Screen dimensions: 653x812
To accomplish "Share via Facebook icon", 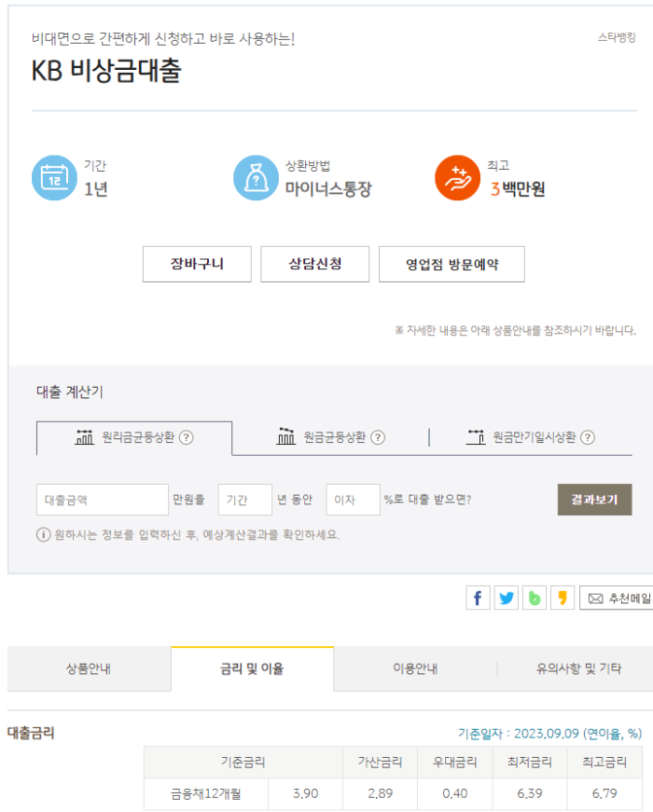I will 478,599.
